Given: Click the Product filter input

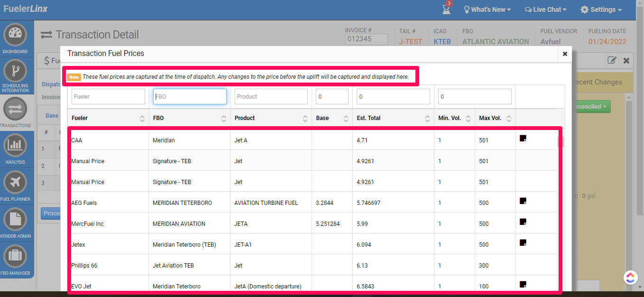Looking at the screenshot, I should pyautogui.click(x=271, y=96).
